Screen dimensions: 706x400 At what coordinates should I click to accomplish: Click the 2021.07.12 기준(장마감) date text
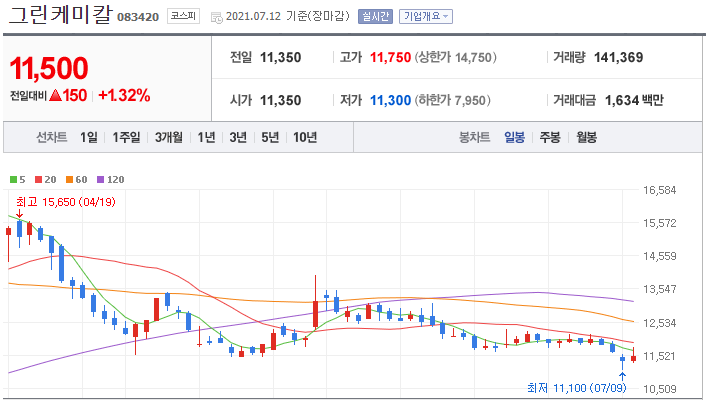[287, 16]
